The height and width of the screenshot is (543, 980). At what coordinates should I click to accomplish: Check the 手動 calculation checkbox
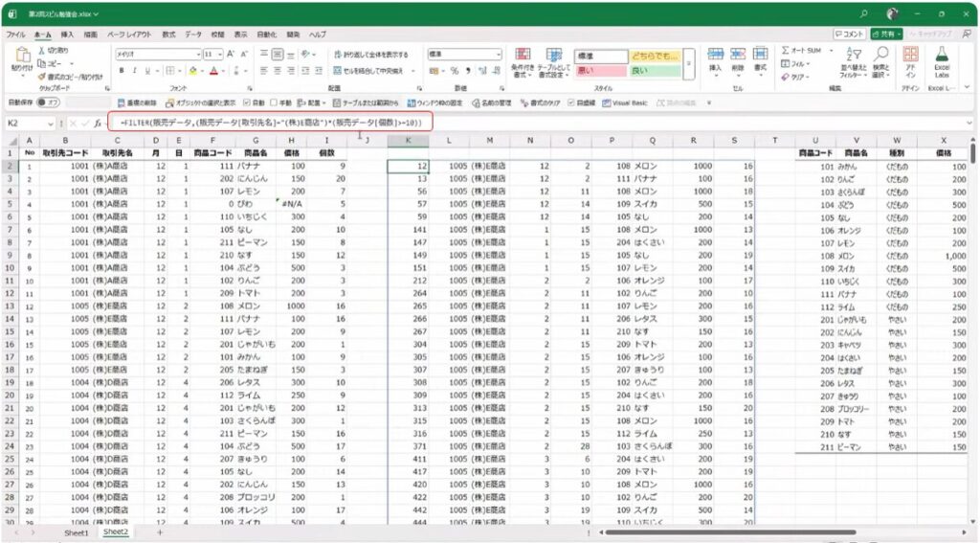(274, 102)
